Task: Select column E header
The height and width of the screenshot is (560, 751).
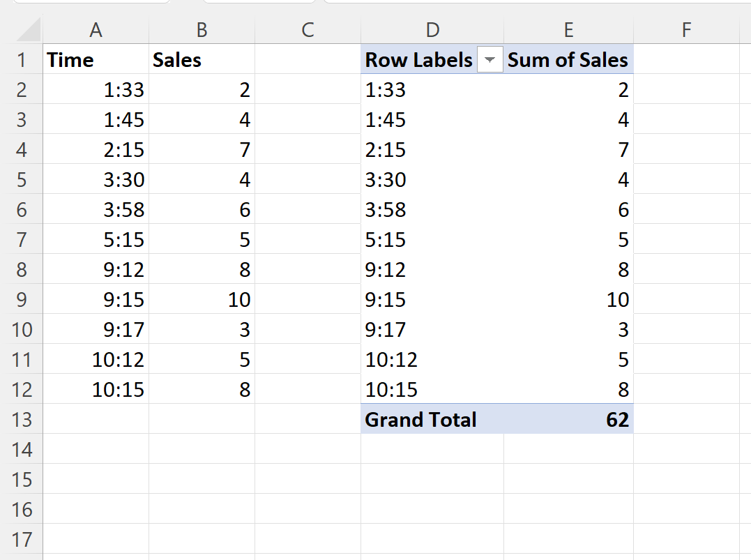Action: click(568, 29)
